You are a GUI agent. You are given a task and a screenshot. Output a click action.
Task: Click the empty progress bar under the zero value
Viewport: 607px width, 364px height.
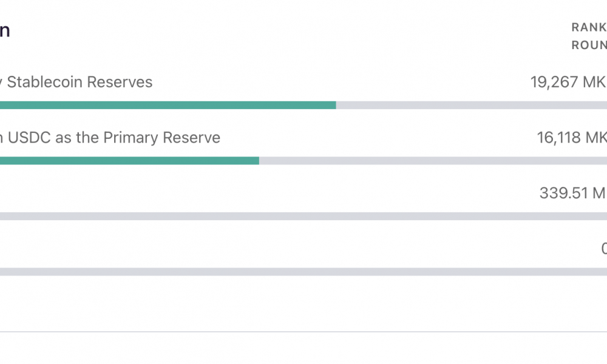(x=303, y=272)
